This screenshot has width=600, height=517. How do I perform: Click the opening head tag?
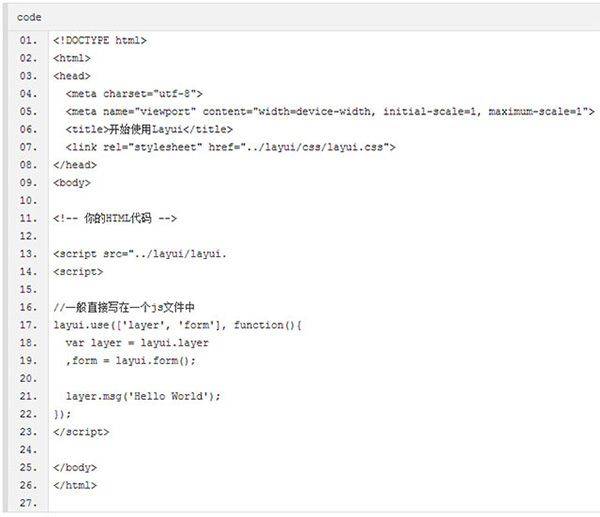72,76
